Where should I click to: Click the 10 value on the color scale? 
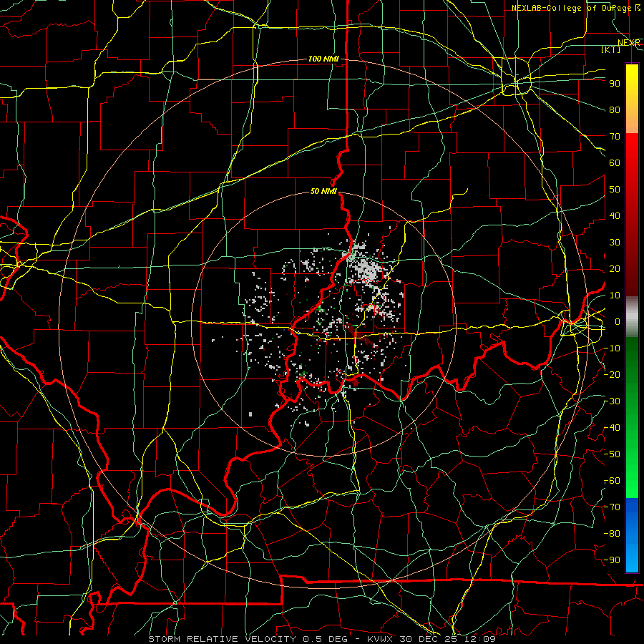coord(615,296)
